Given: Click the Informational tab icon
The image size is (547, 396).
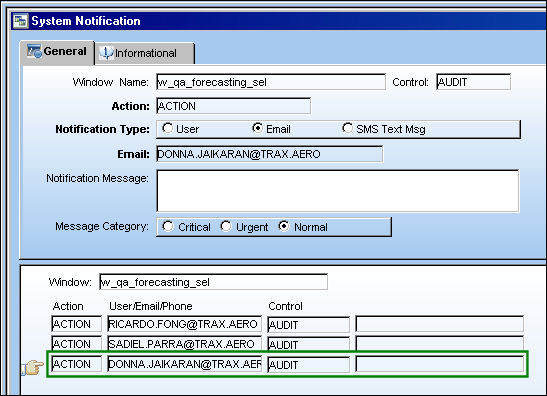Looking at the screenshot, I should click(x=106, y=53).
